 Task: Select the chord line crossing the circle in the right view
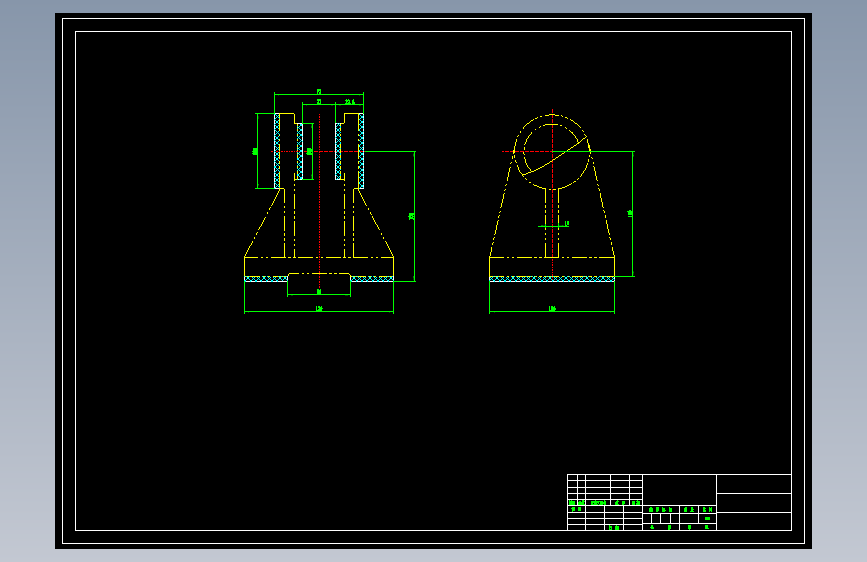554,157
